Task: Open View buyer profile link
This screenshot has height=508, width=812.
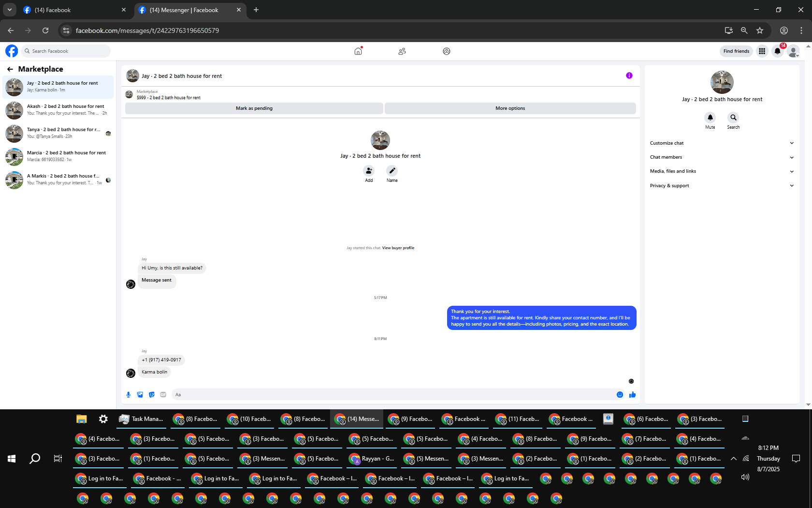Action: point(398,248)
